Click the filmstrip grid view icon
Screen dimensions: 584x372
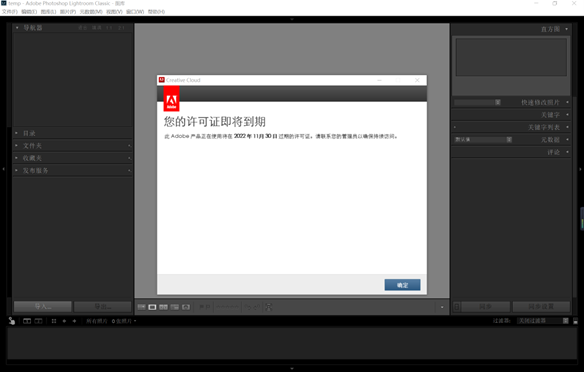pos(54,321)
